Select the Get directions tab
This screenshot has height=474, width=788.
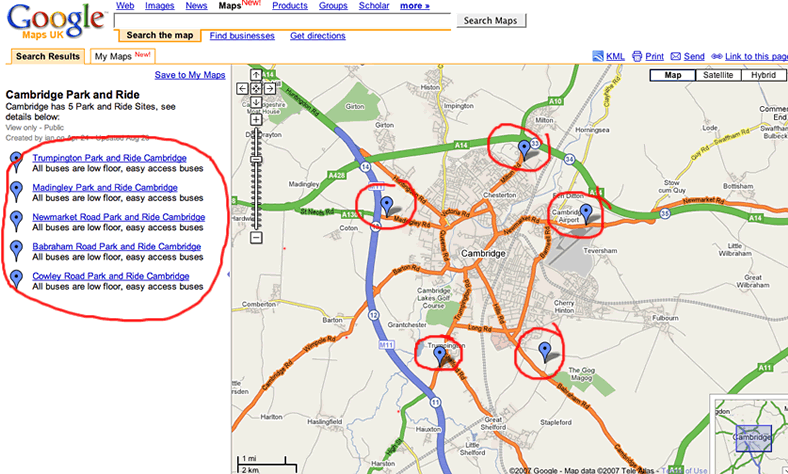318,36
